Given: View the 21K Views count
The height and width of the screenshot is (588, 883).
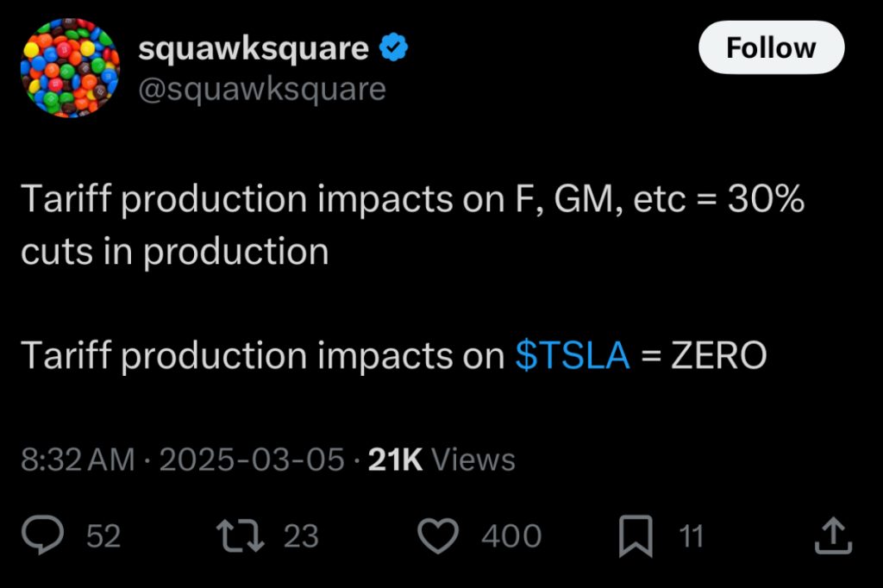Looking at the screenshot, I should point(441,460).
